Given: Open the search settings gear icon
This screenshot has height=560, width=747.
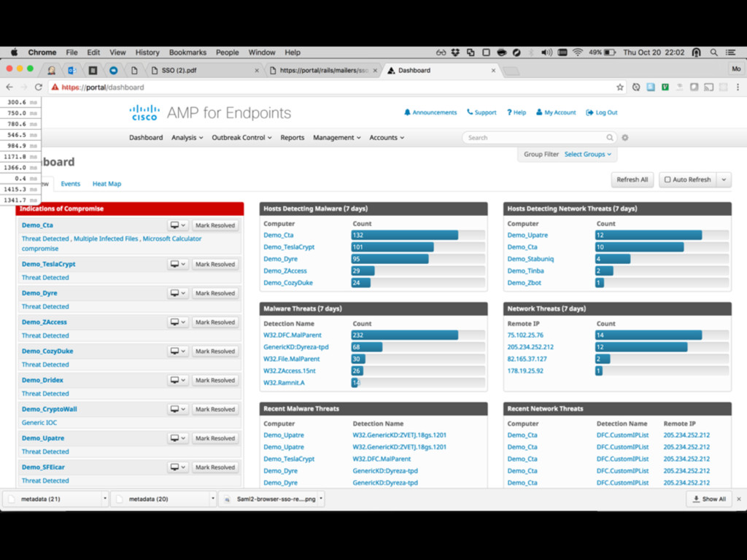Looking at the screenshot, I should pos(625,138).
